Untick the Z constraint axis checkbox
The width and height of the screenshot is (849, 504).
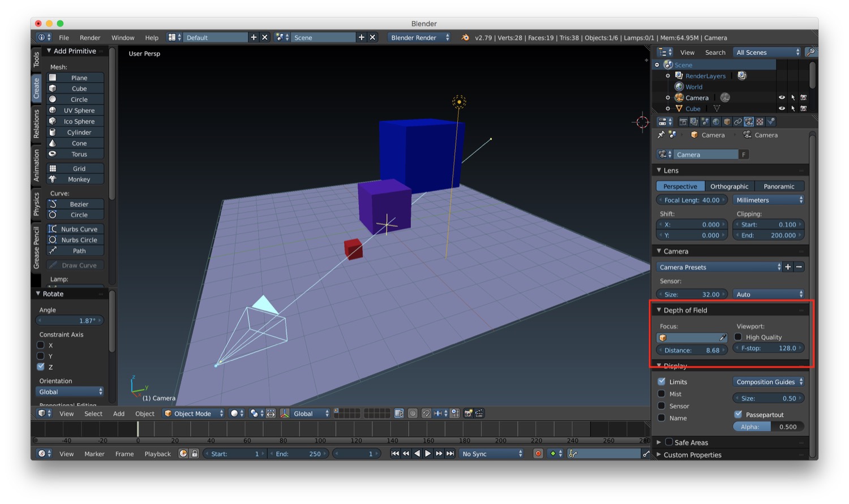coord(41,367)
